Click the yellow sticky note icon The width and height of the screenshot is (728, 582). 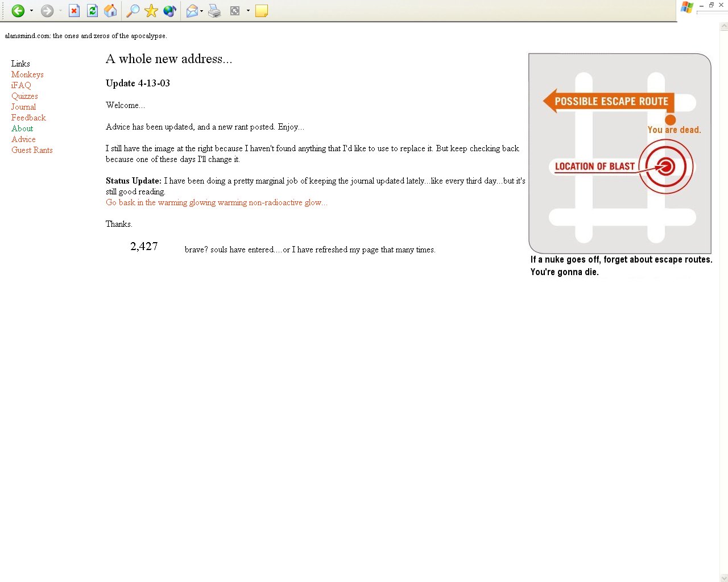coord(261,11)
